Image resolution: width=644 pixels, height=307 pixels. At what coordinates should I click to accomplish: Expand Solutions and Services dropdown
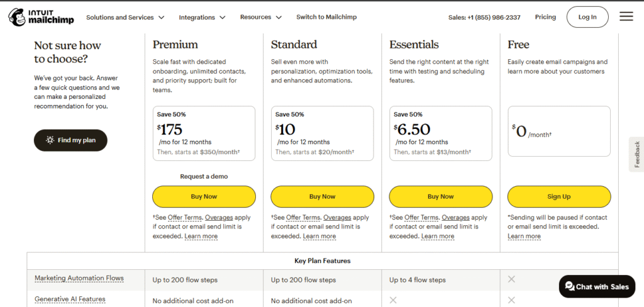pyautogui.click(x=125, y=17)
